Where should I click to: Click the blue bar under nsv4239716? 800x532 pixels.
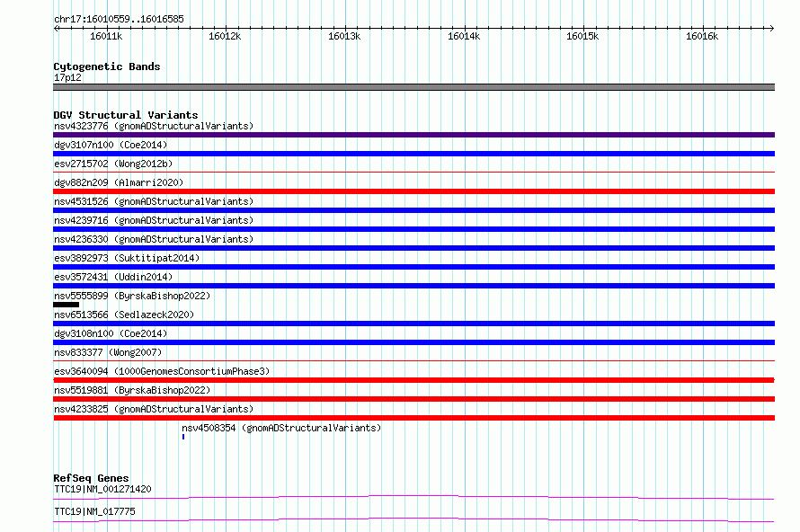413,229
